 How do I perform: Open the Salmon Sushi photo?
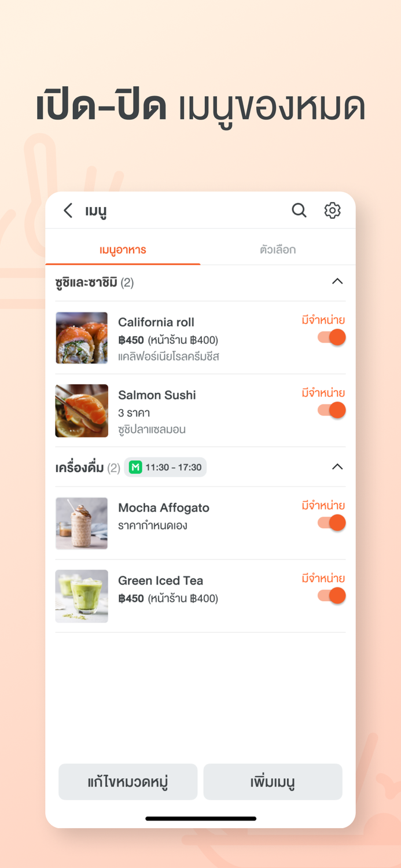point(82,411)
